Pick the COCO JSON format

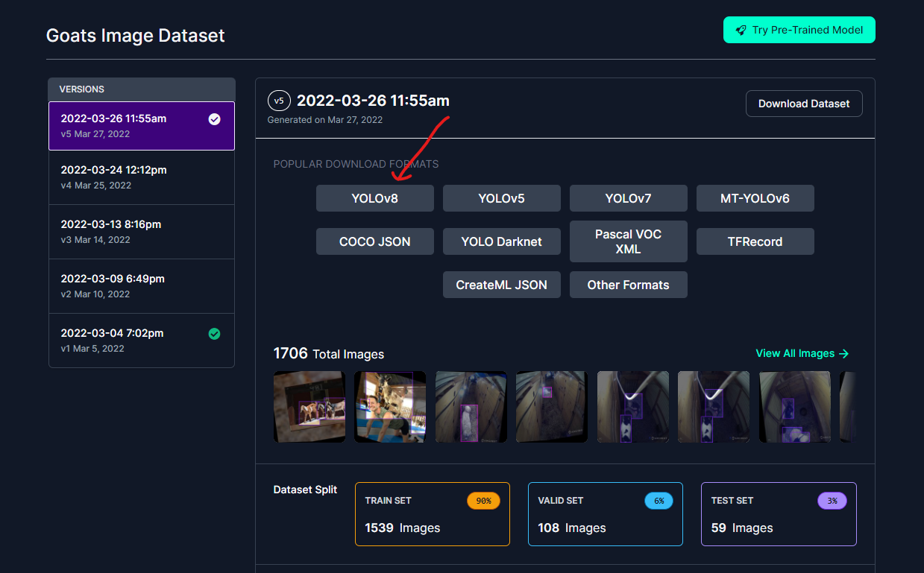click(x=375, y=242)
